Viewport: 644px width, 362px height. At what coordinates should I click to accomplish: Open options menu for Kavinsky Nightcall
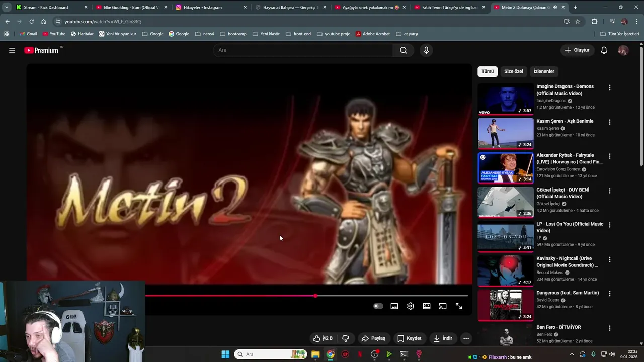[610, 259]
